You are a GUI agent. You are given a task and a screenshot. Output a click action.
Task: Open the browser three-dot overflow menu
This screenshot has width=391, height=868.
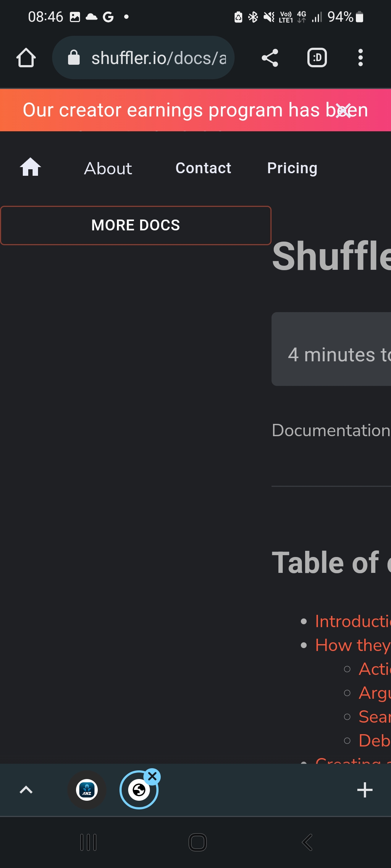tap(361, 58)
